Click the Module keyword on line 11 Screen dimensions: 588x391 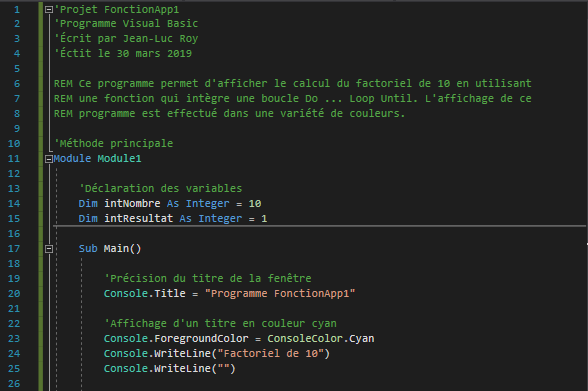(72, 159)
